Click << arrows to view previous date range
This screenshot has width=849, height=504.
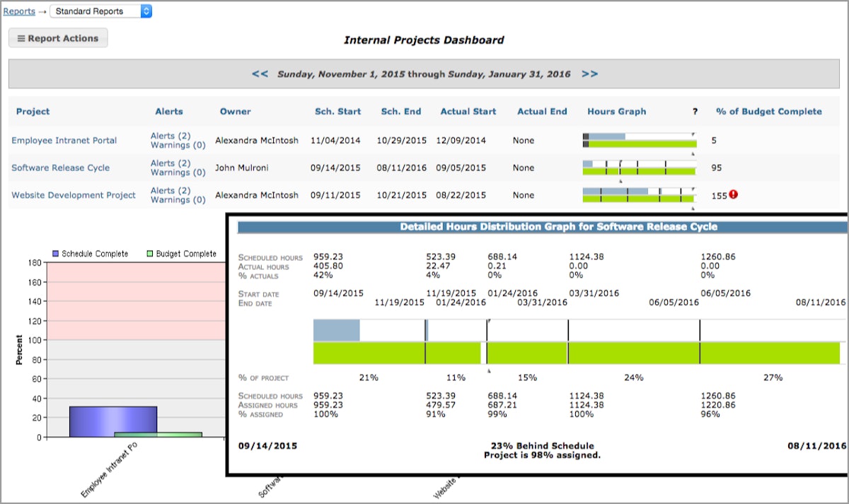(x=259, y=73)
